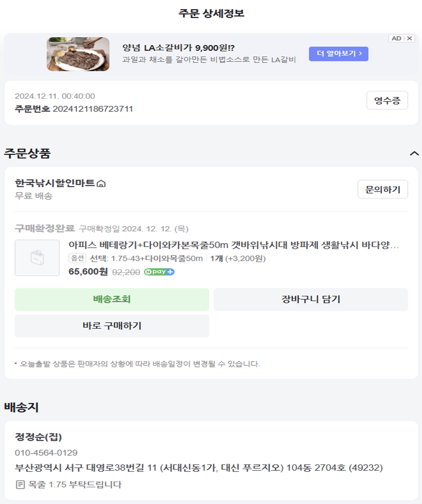Select the order number 2024121186723711

(x=93, y=109)
